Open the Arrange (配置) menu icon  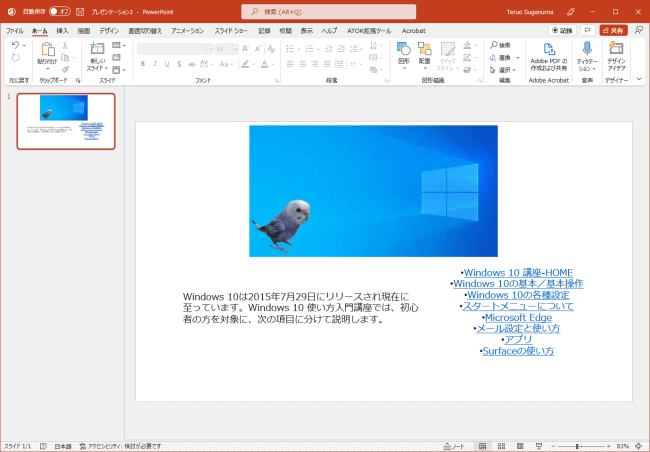point(424,49)
